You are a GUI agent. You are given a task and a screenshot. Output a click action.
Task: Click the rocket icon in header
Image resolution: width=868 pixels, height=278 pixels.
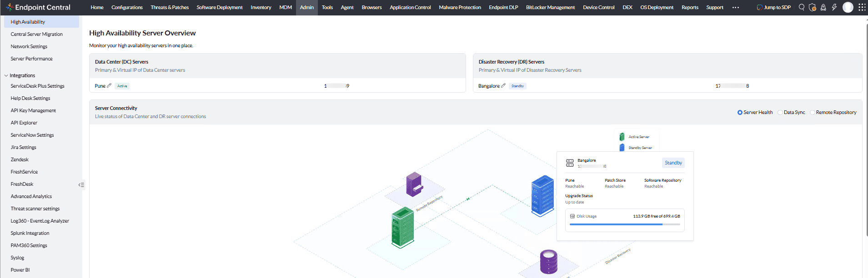823,7
